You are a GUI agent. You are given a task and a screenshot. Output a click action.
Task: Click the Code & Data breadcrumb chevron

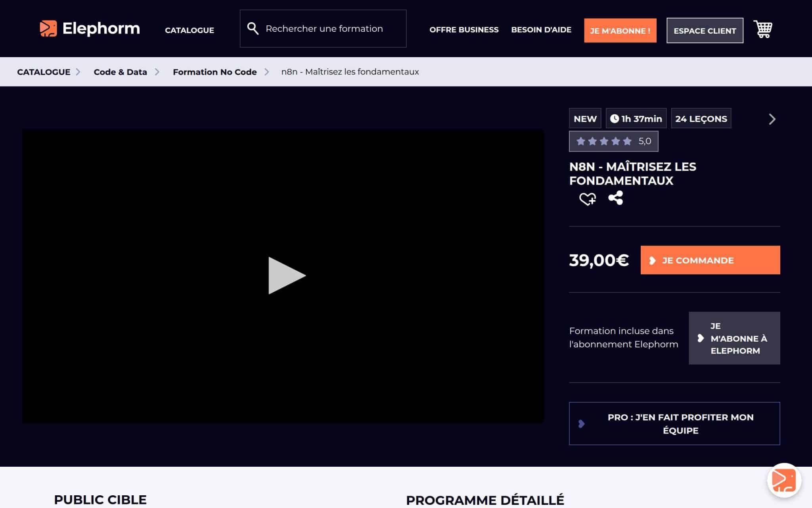158,72
